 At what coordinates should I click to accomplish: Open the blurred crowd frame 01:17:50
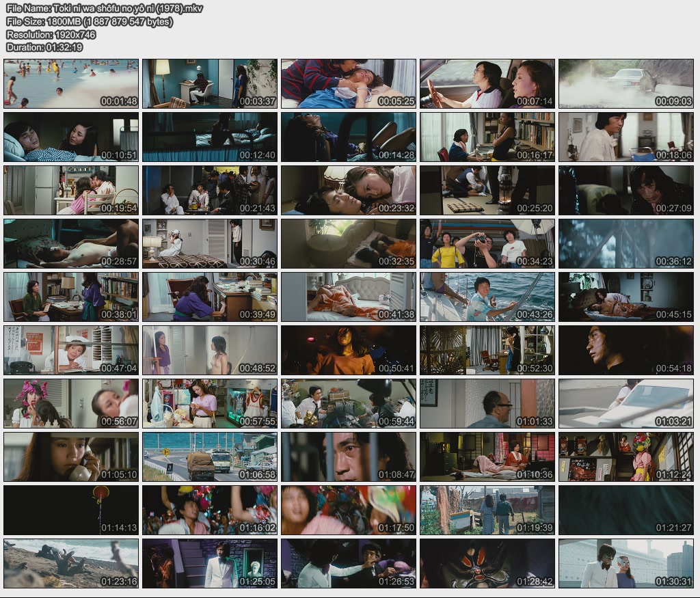tap(349, 510)
